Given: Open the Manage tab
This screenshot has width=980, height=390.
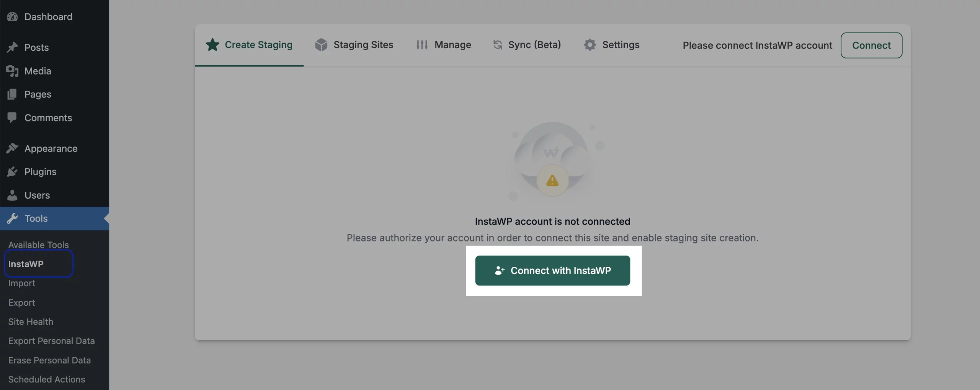Looking at the screenshot, I should [x=444, y=45].
